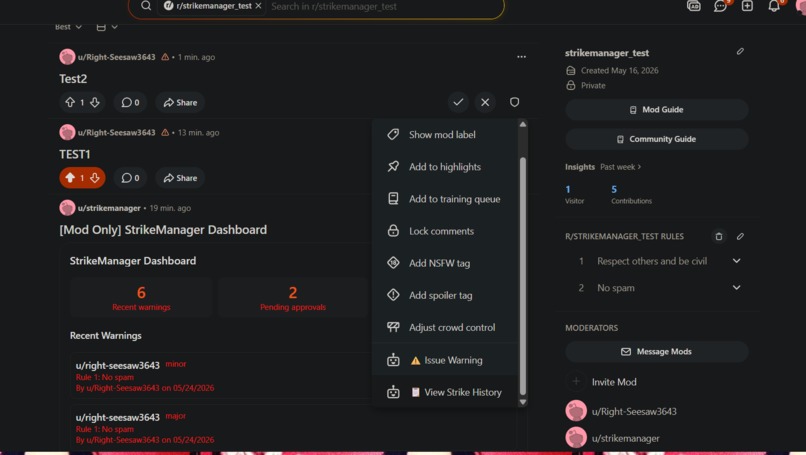Screen dimensions: 806x455
Task: Open the Test2 post title
Action: (73, 79)
